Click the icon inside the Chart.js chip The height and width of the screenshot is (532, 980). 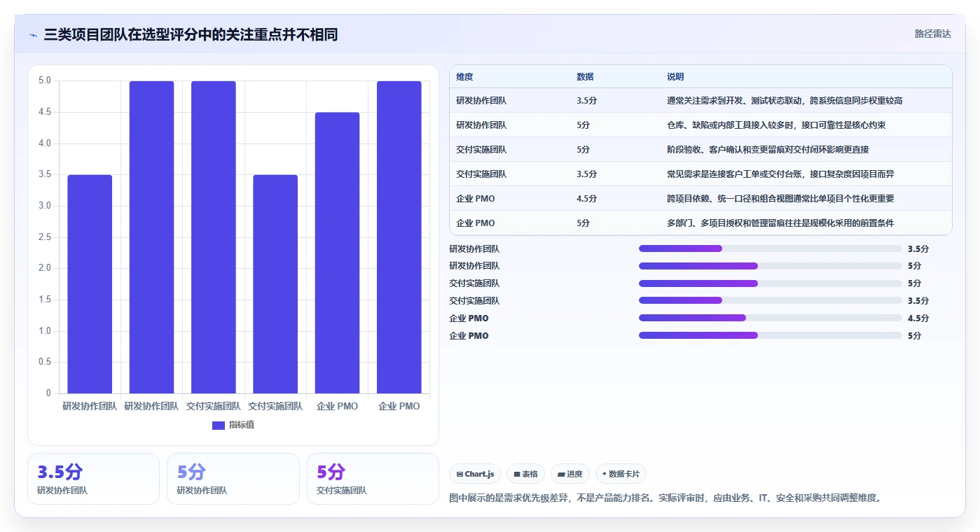(460, 474)
